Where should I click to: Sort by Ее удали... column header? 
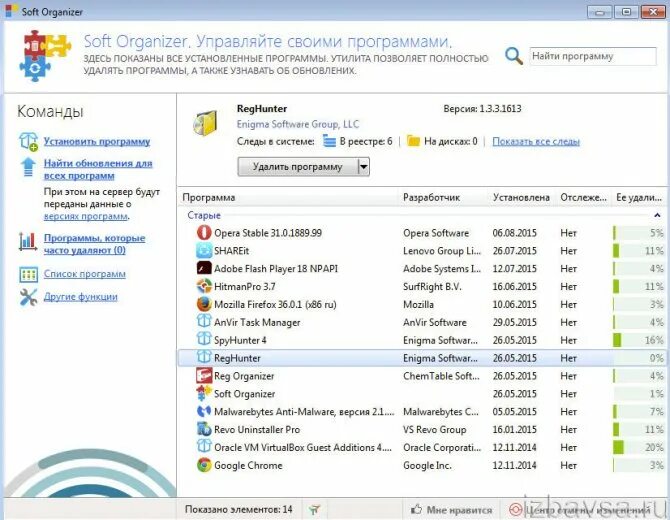tap(639, 197)
